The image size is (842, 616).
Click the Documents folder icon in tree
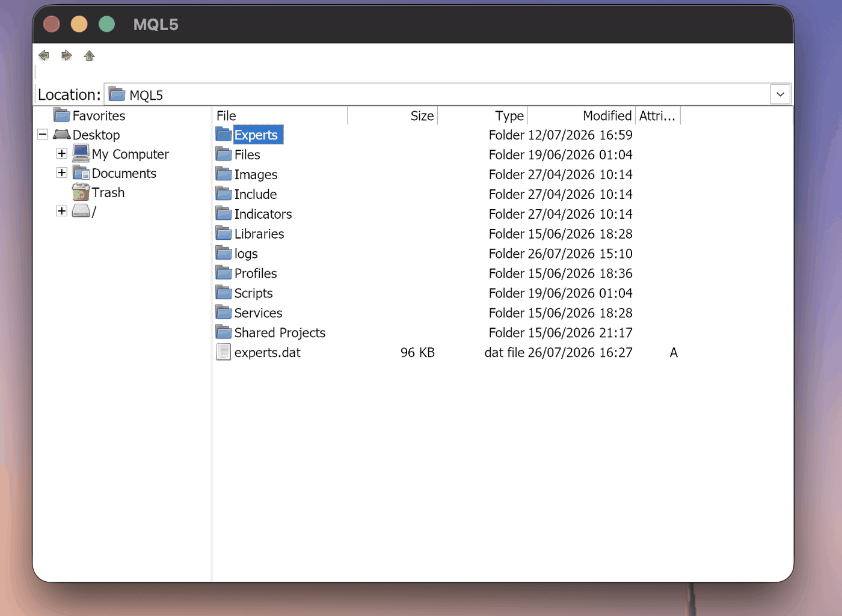tap(81, 173)
